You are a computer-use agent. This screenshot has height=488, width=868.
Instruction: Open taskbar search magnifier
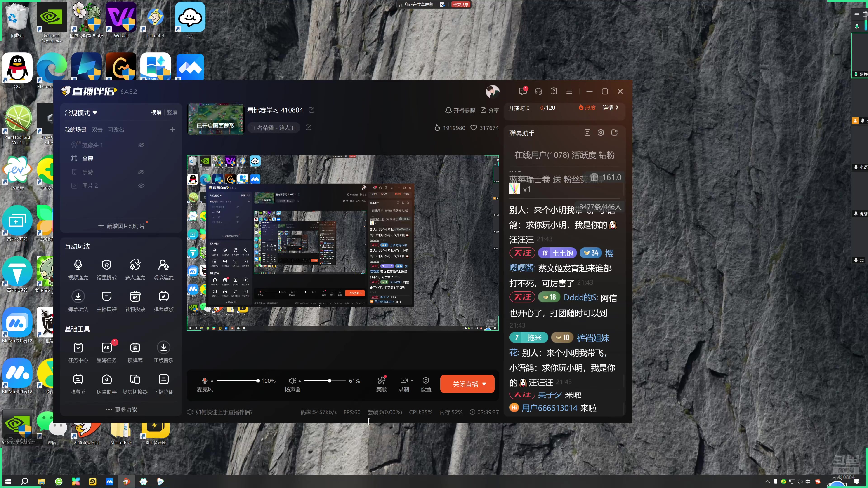(24, 482)
